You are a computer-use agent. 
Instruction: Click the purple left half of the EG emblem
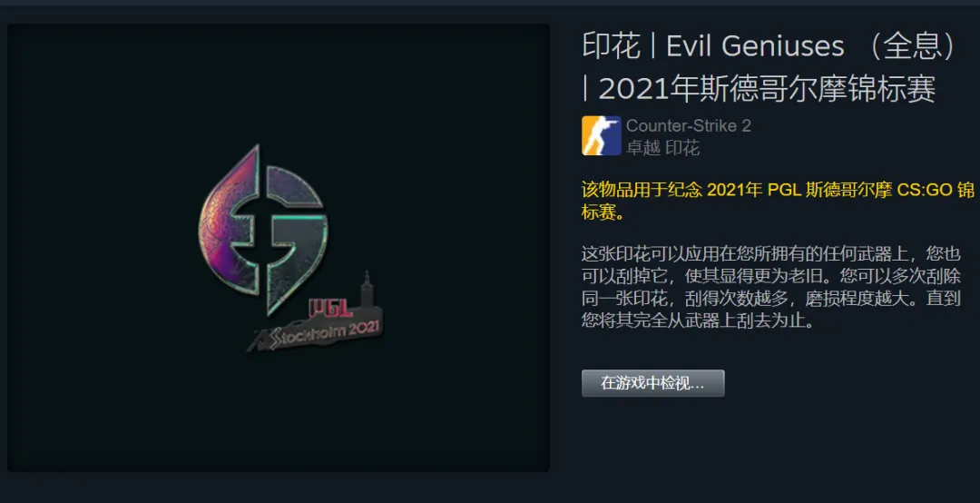coord(229,222)
